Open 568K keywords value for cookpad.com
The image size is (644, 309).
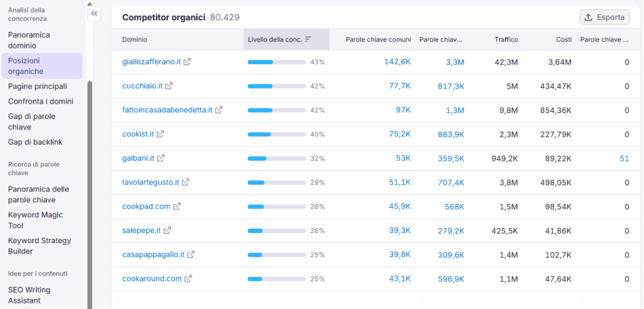point(454,207)
